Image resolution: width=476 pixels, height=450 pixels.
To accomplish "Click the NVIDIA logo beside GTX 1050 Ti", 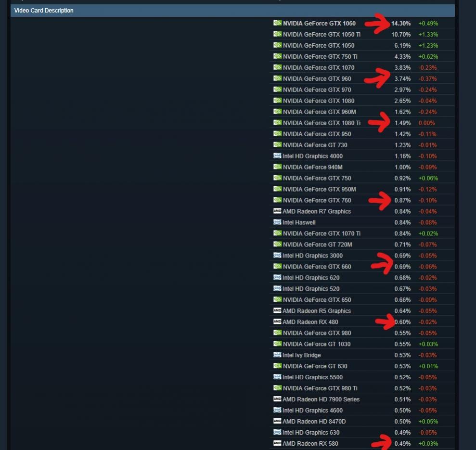I will (x=277, y=34).
